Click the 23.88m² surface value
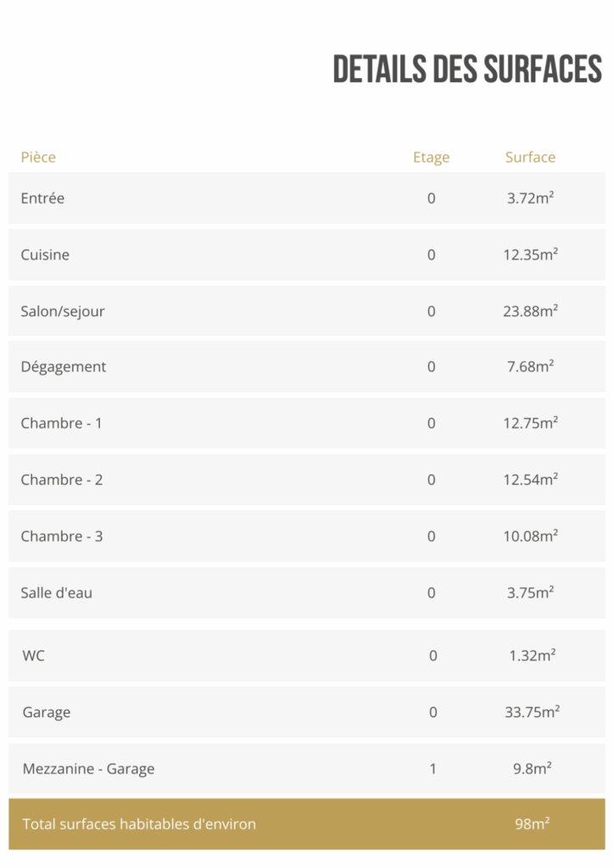 pos(530,311)
